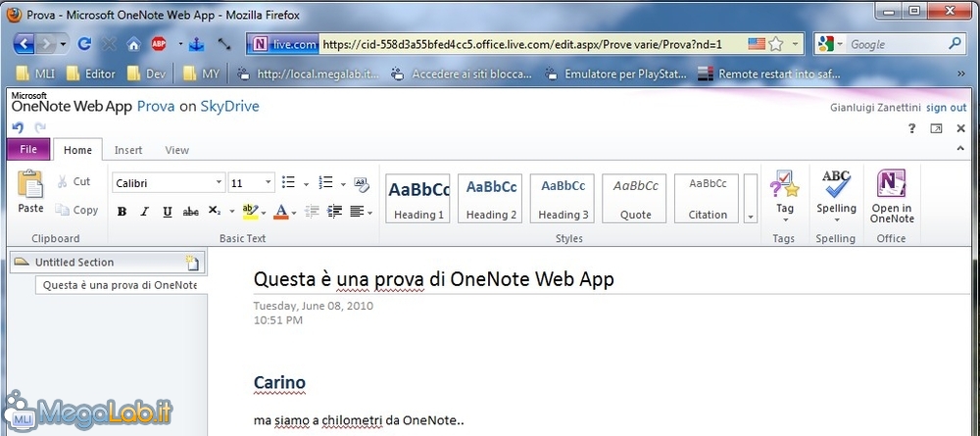Expand the Styles gallery
The image size is (980, 436).
[x=751, y=199]
